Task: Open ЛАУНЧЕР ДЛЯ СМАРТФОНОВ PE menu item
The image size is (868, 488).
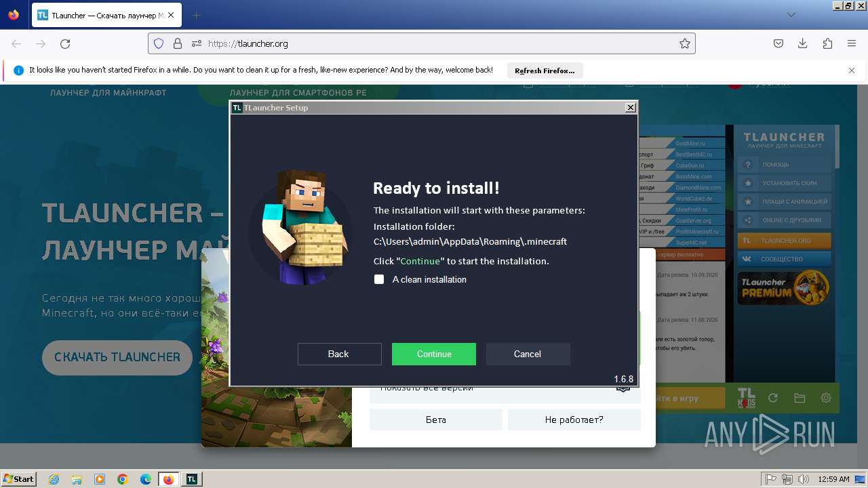Action: 298,92
